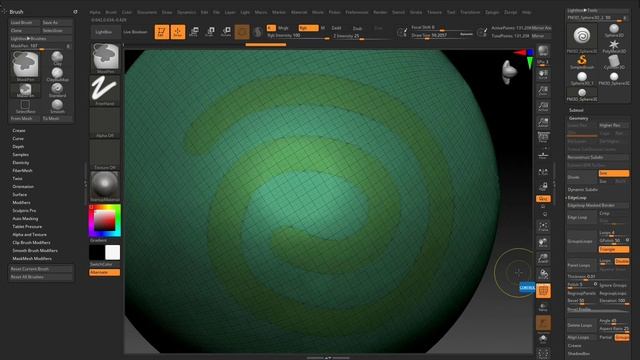The width and height of the screenshot is (640, 360).
Task: Open the material sphere selector
Action: [x=105, y=187]
